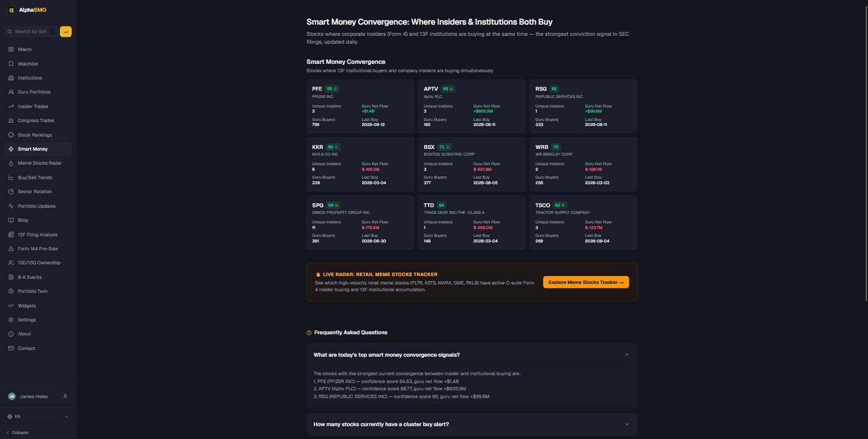
Task: Click the 13F Filing Analysis icon
Action: point(11,235)
